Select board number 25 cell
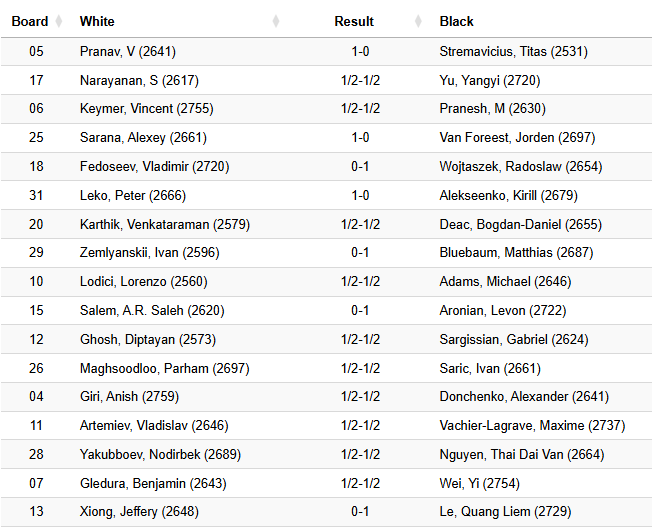The height and width of the screenshot is (528, 652). (x=36, y=138)
